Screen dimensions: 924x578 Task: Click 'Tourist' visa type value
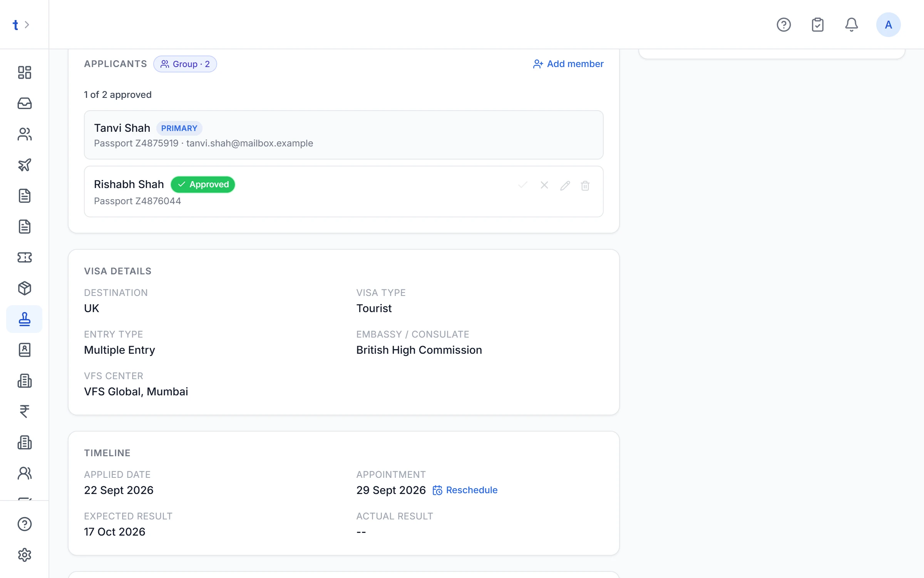pos(374,308)
